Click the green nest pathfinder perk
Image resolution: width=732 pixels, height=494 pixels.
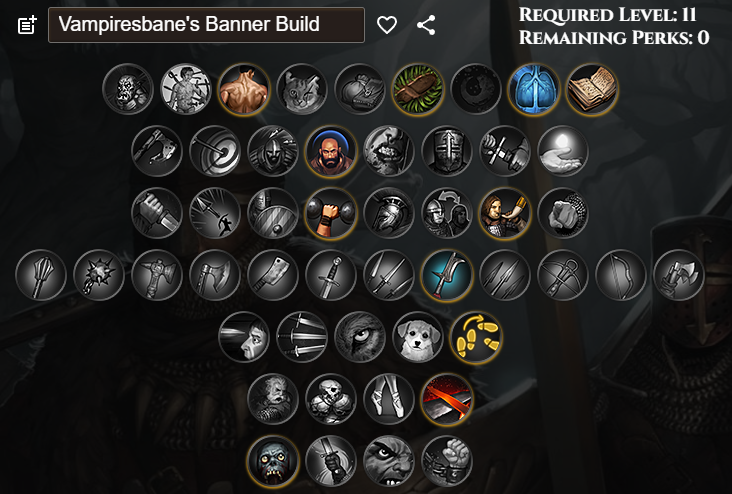point(417,89)
